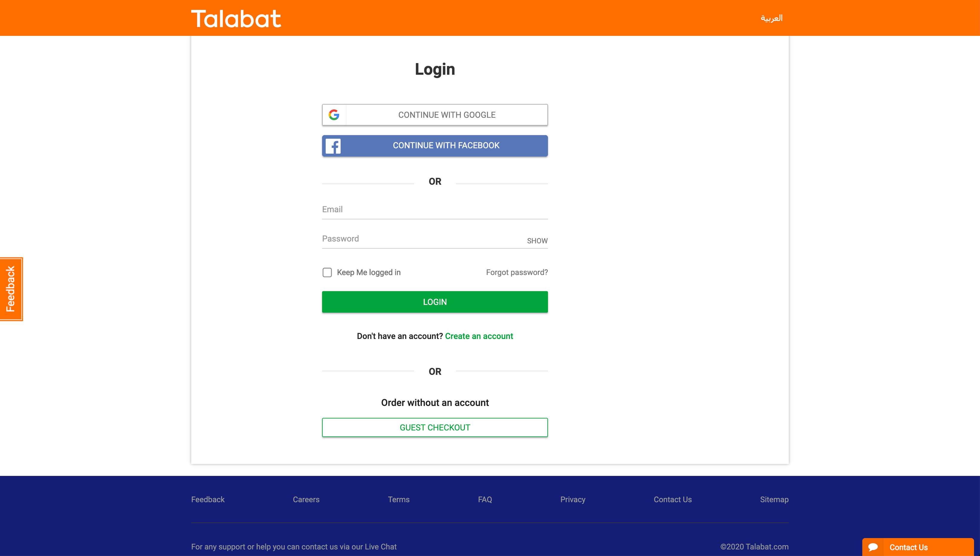Click the green LOGIN button
The height and width of the screenshot is (556, 980).
tap(435, 302)
